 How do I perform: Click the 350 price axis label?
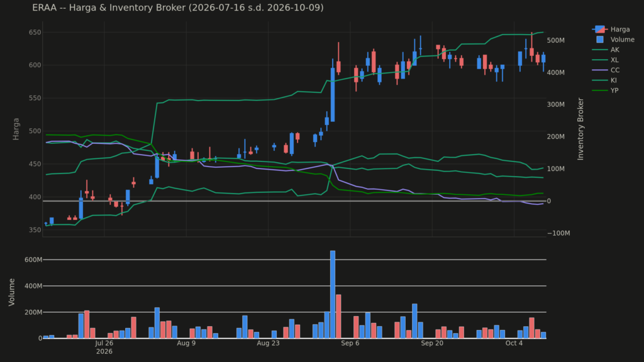point(35,230)
